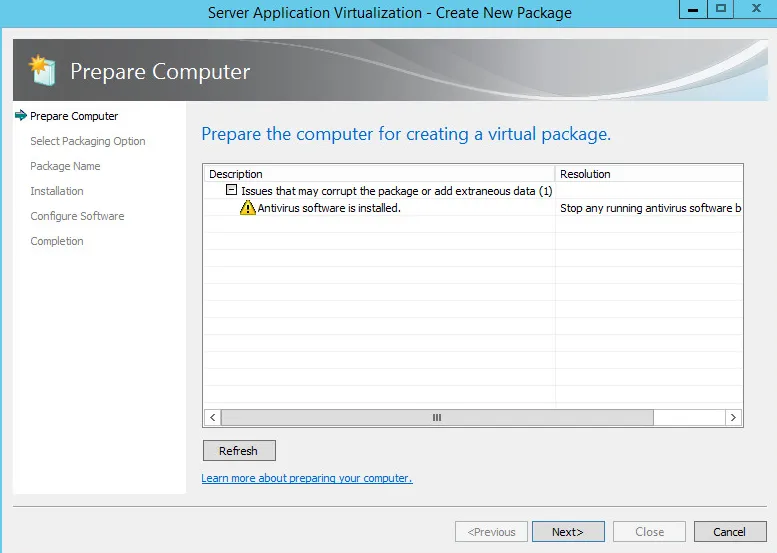Click scroll right arrow of horizontal scrollbar

(x=733, y=417)
